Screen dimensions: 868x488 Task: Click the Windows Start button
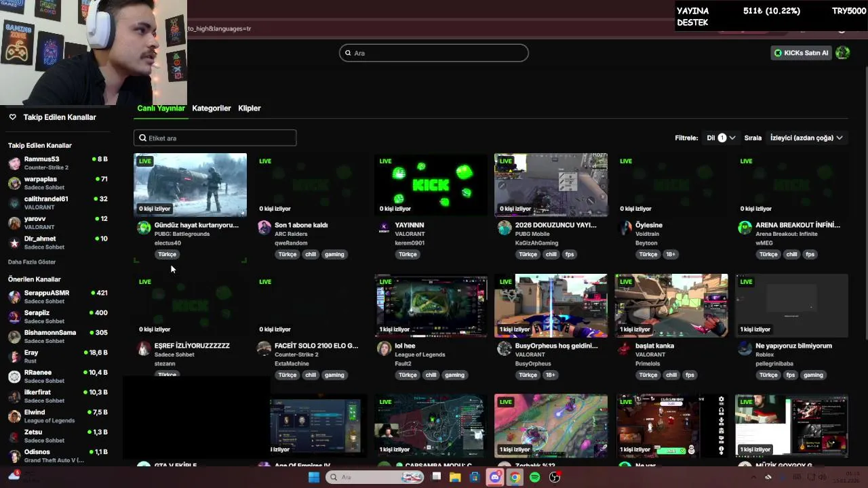314,477
